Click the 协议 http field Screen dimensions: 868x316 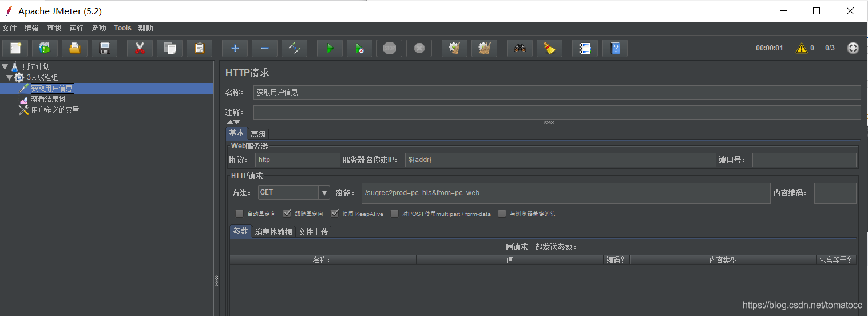(x=298, y=160)
